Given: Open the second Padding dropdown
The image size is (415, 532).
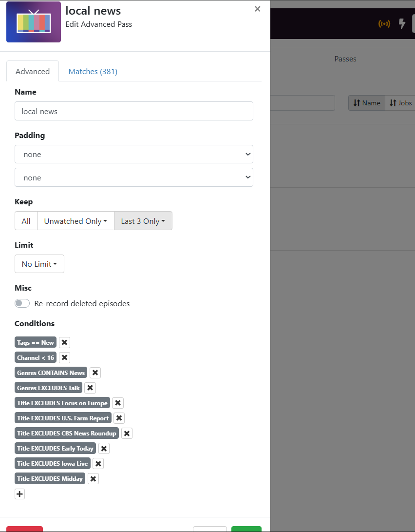Looking at the screenshot, I should pos(134,177).
